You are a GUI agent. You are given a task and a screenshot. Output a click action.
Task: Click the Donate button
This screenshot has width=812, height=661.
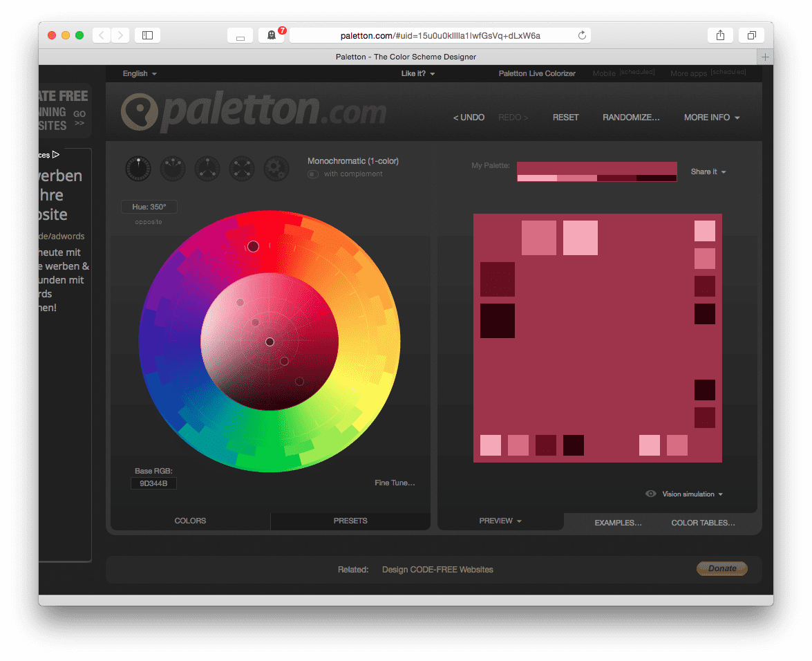tap(722, 568)
